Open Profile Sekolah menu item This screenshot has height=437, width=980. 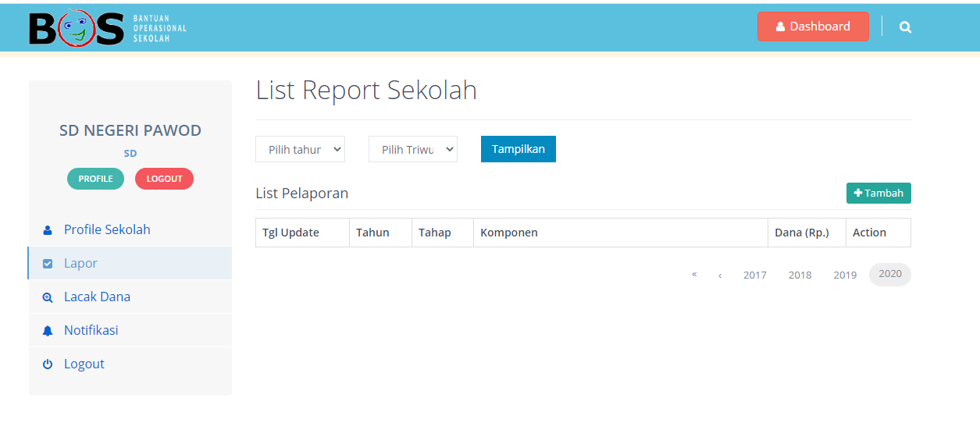point(130,229)
